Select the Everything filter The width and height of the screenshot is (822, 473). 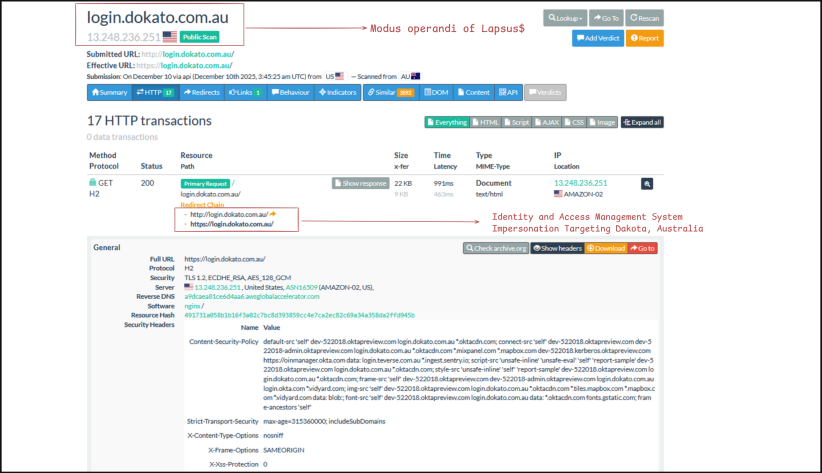click(447, 122)
